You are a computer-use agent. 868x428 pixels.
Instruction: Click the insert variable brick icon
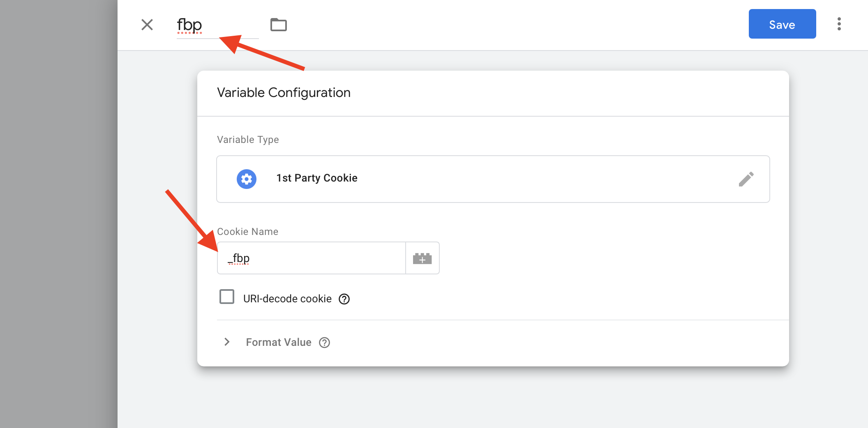click(x=422, y=258)
